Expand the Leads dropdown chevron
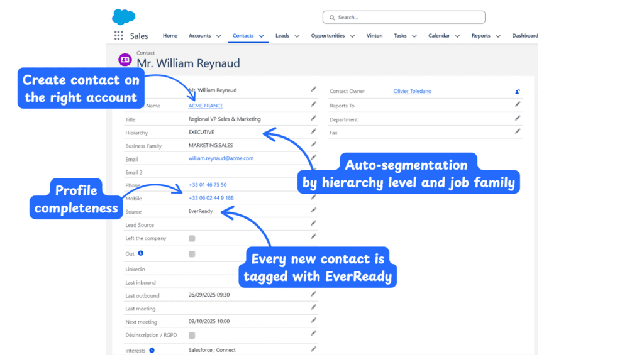Viewport: 644px width, 362px height. pyautogui.click(x=297, y=36)
